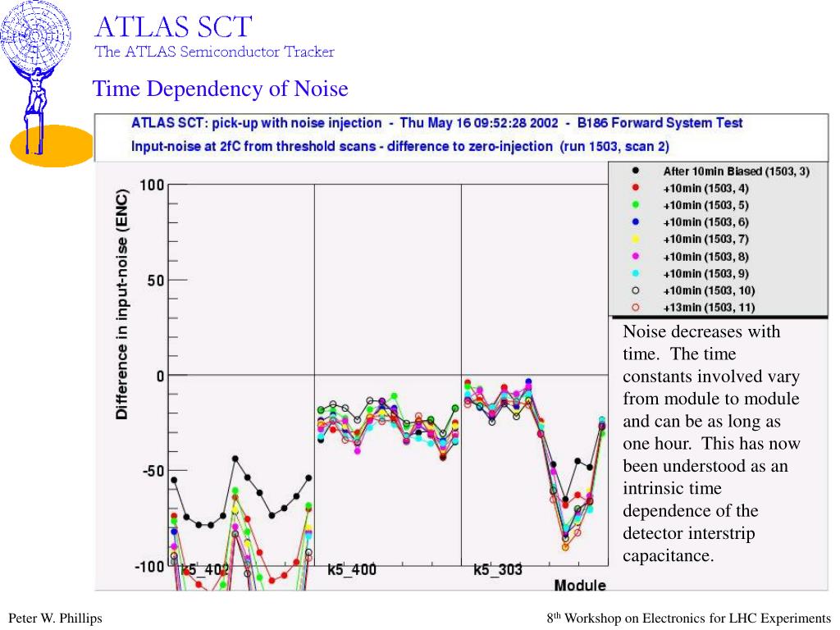Click the module label 'k5_400'
The height and width of the screenshot is (630, 840).
[x=351, y=569]
